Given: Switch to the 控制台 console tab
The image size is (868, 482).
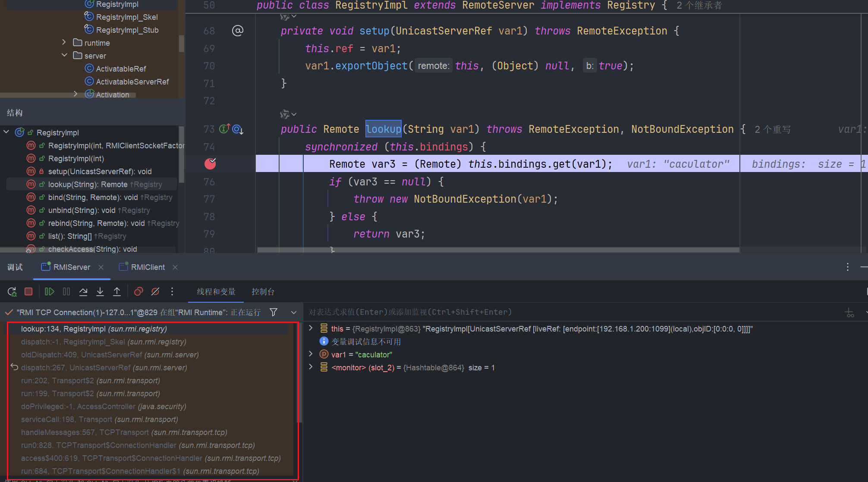Looking at the screenshot, I should (263, 292).
